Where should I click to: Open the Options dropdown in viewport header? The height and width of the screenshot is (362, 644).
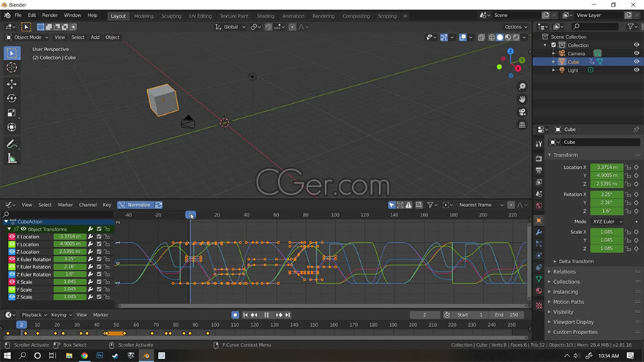point(516,27)
